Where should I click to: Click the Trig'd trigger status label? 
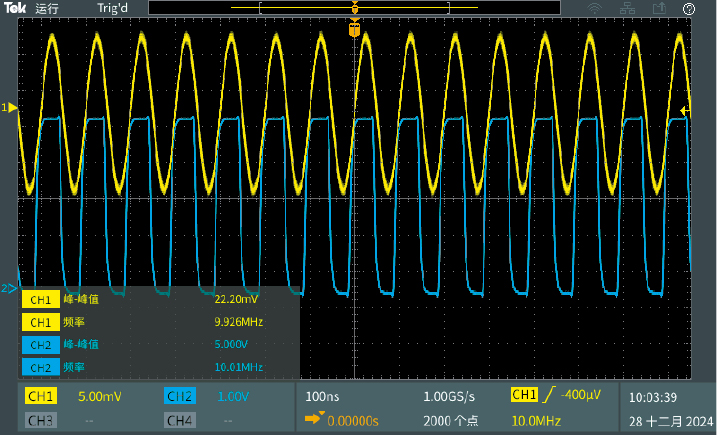point(111,8)
